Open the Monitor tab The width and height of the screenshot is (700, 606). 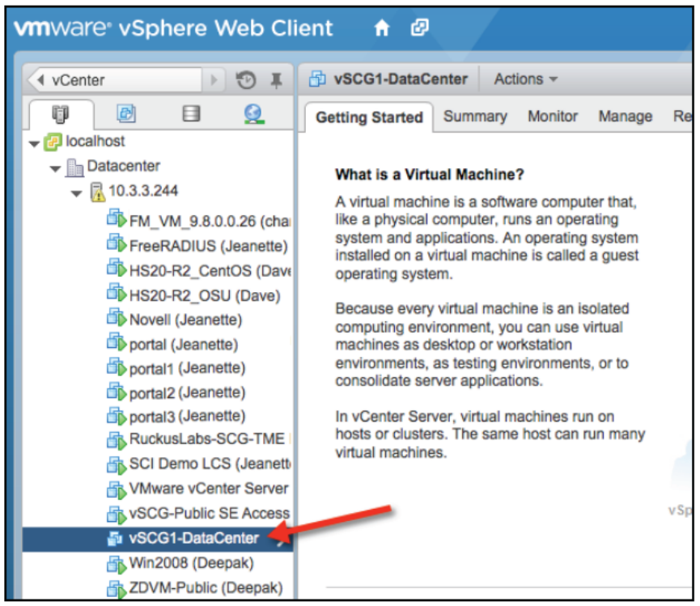tap(553, 117)
